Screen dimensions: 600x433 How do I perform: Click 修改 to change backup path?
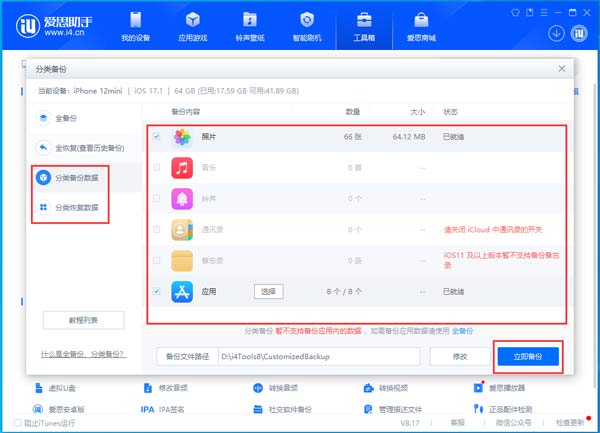coord(460,356)
